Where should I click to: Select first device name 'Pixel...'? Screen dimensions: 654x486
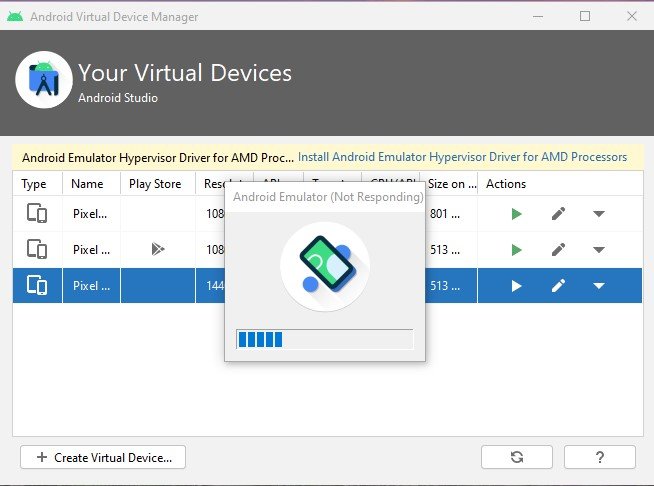tap(90, 214)
